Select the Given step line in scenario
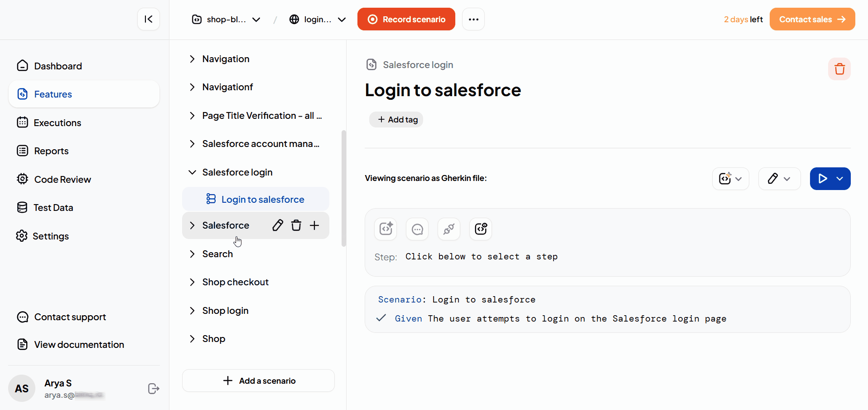868x410 pixels. (560, 319)
